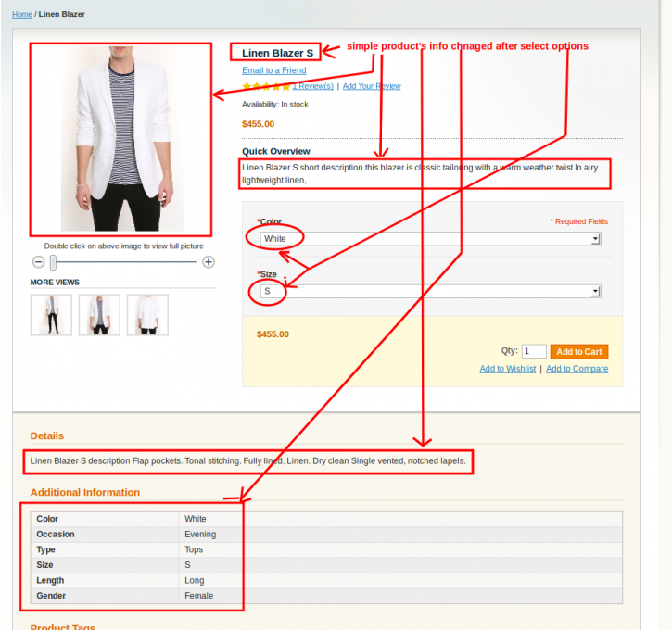Click the Add to Cart button
The image size is (672, 630).
point(579,352)
